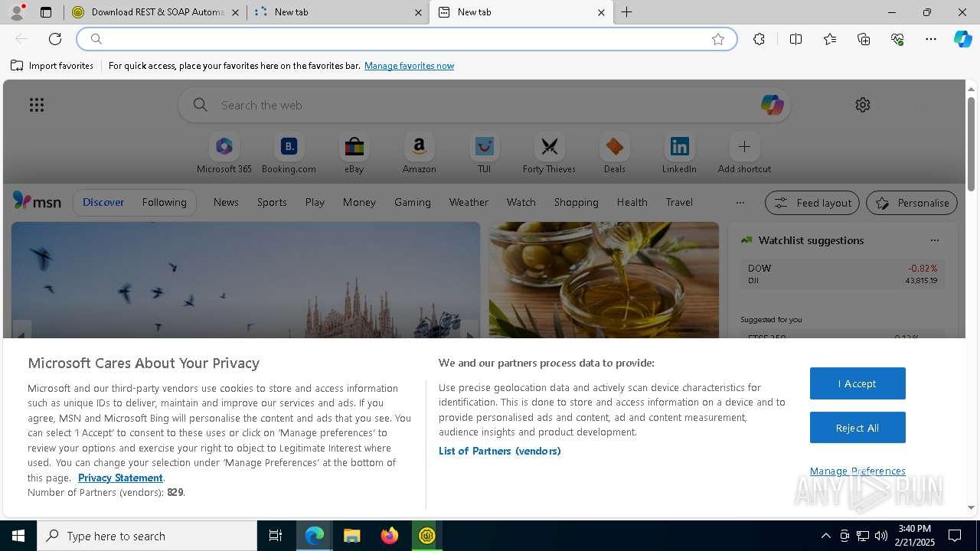The height and width of the screenshot is (551, 980).
Task: Focus the Search the web box
Action: point(486,105)
